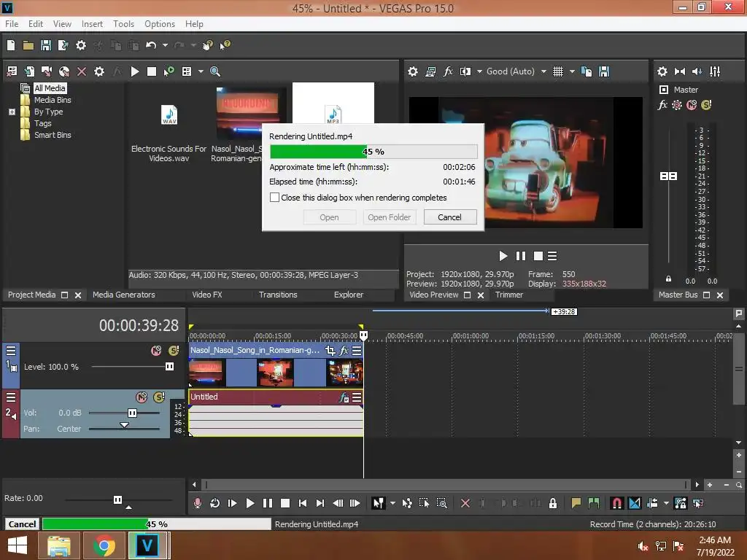Click Enable Snapping magnet icon
Viewport: 747px width, 560px height.
coord(616,503)
